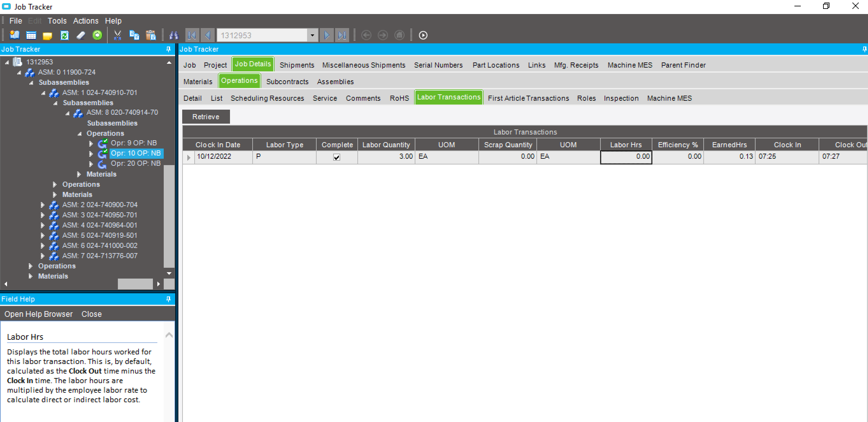Click the Refresh toolbar icon
The image size is (868, 422).
(64, 35)
